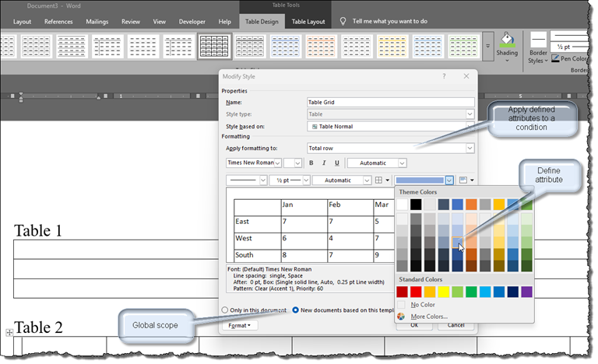Pick the black theme color swatch
The height and width of the screenshot is (364, 598).
[x=416, y=205]
